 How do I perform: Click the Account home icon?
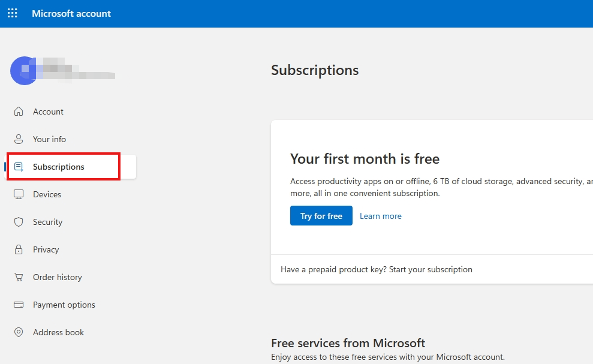click(x=19, y=112)
